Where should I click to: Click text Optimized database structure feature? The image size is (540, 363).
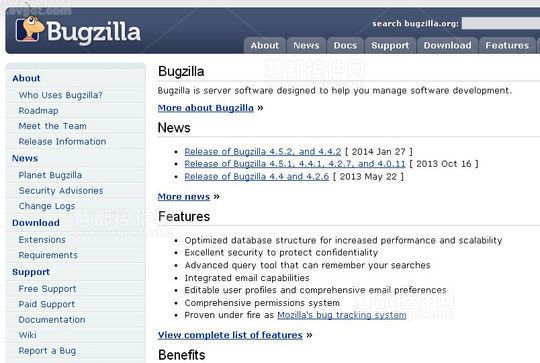click(x=343, y=240)
